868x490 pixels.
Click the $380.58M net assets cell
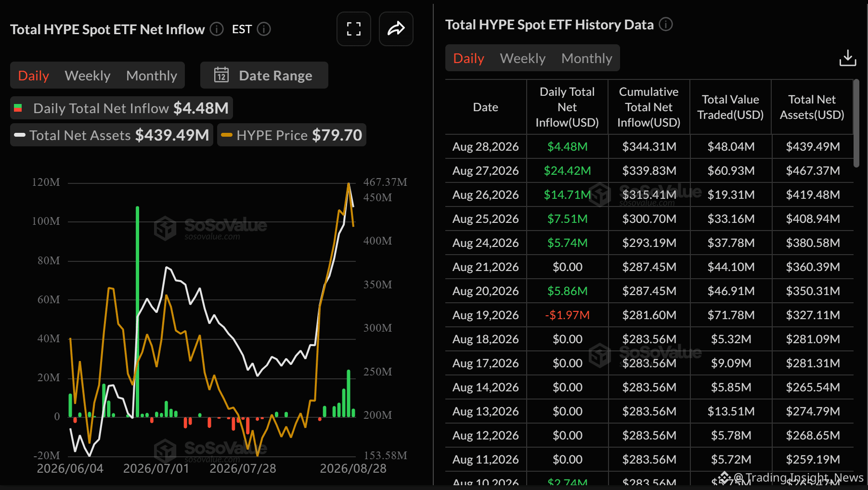[813, 243]
